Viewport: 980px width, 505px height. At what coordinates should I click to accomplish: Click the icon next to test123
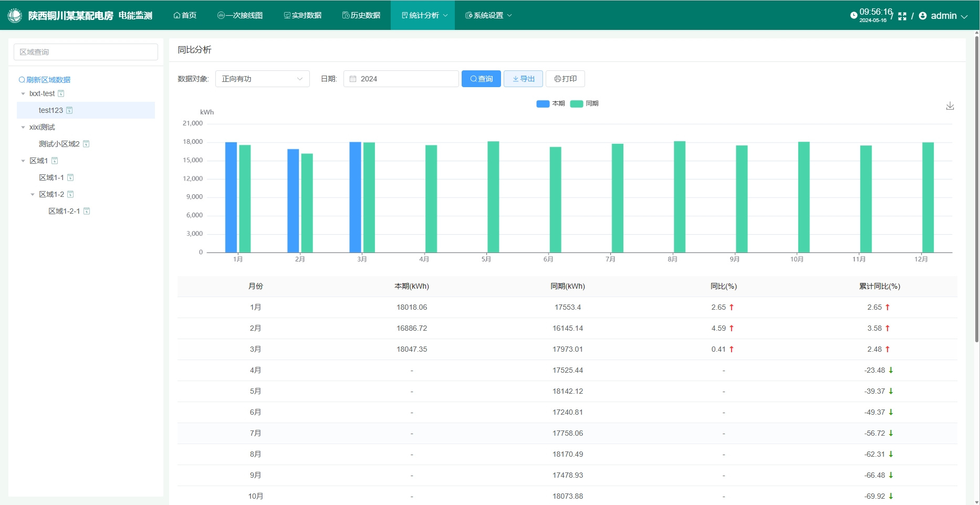click(69, 110)
